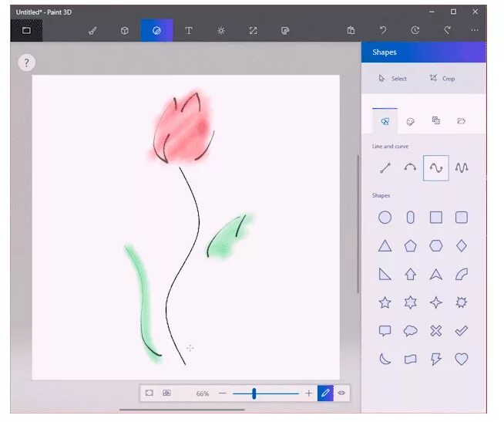Open the Effects sun icon

221,31
